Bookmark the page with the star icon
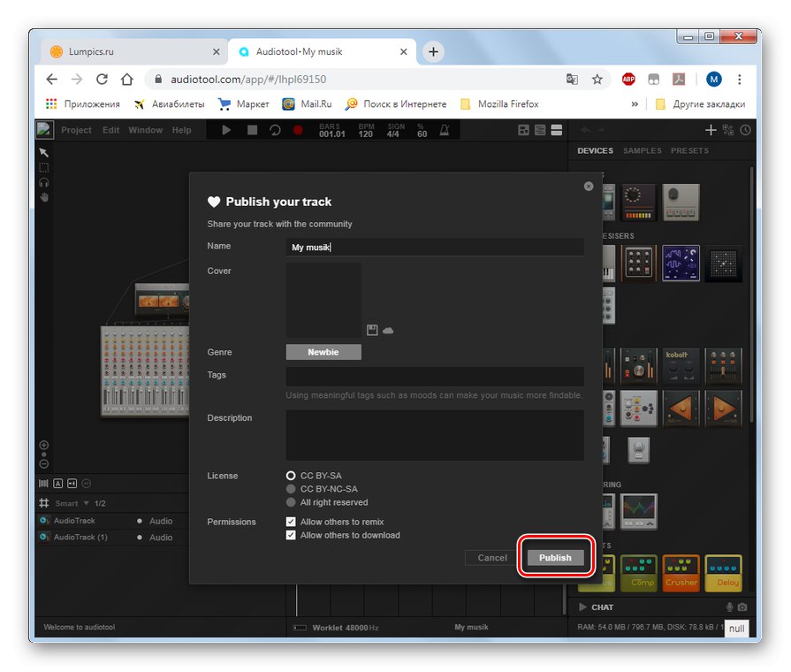This screenshot has width=791, height=672. point(597,80)
